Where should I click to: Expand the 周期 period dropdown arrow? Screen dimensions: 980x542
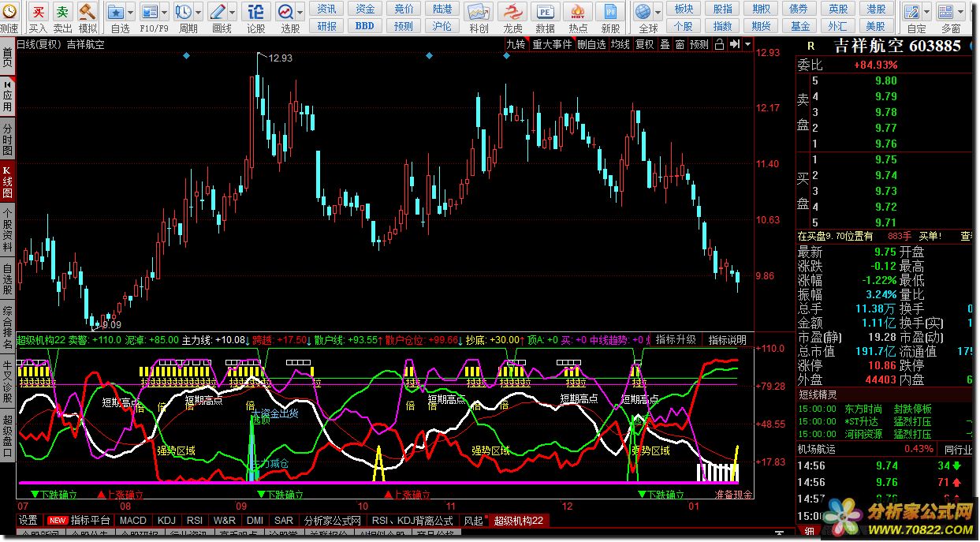pyautogui.click(x=197, y=12)
